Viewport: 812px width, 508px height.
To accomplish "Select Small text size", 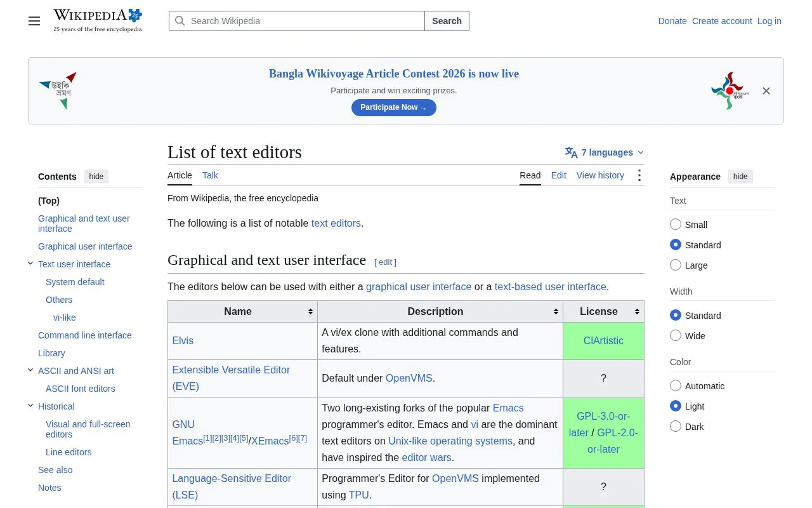I will coord(676,224).
